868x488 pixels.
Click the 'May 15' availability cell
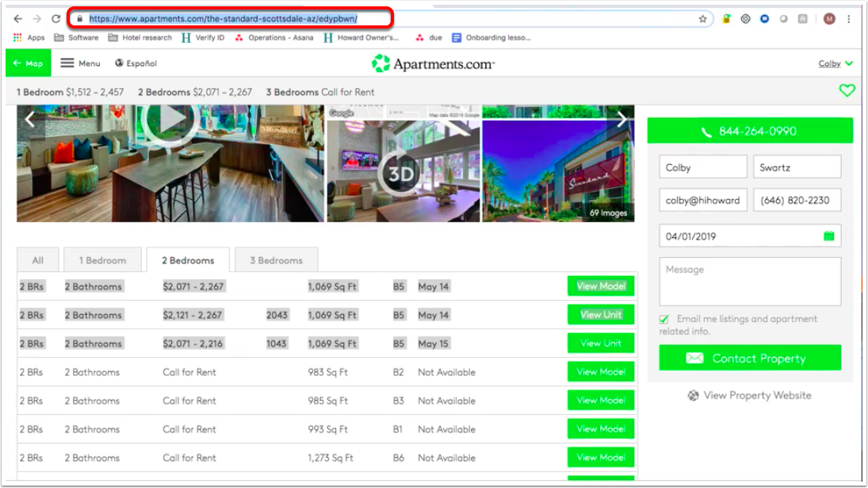point(434,344)
